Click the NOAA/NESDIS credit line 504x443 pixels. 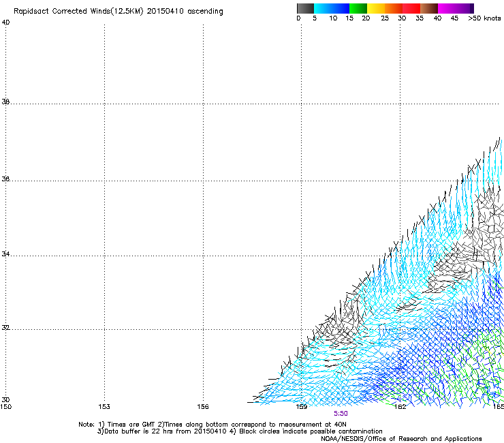(x=401, y=439)
